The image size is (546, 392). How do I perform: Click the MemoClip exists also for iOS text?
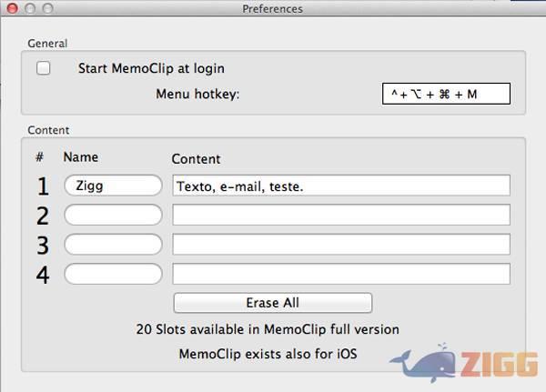268,354
